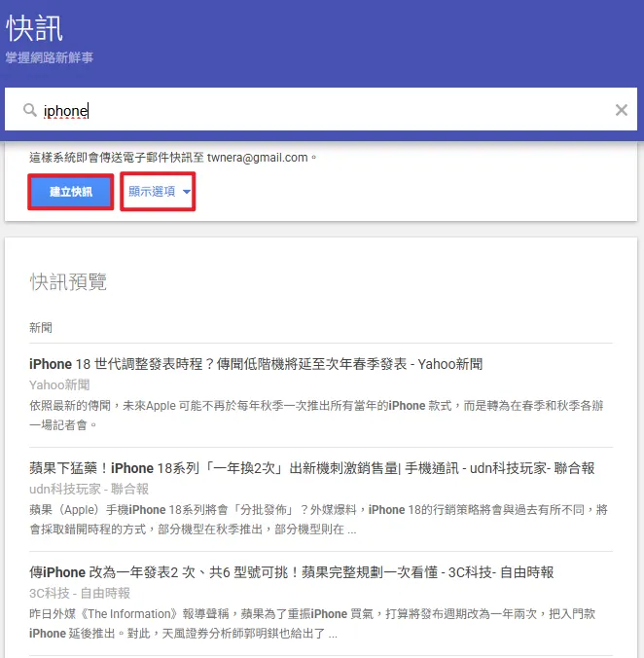The image size is (644, 658).
Task: Click the 掌握網路新鮮事 subtitle
Action: 50,57
